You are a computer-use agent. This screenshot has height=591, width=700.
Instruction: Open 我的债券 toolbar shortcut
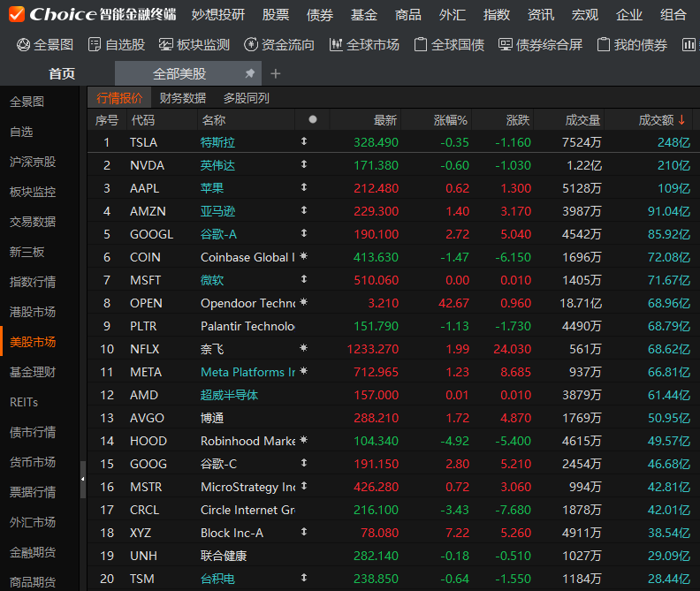632,45
